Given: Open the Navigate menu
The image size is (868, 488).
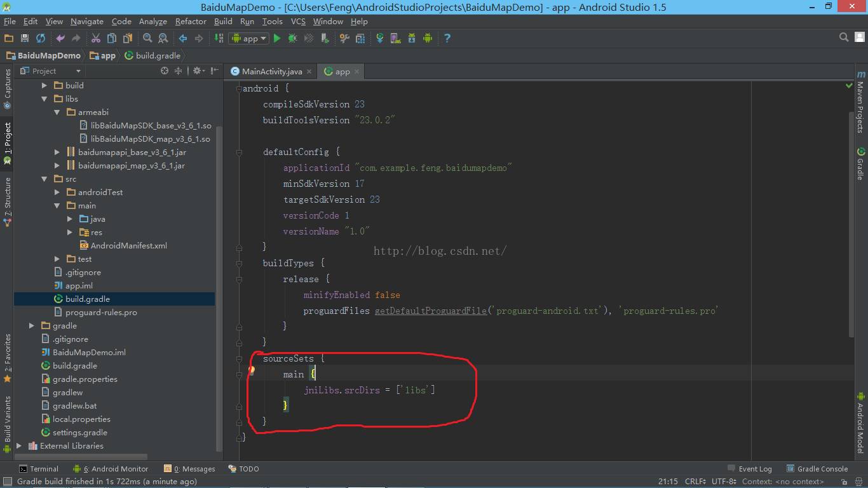Looking at the screenshot, I should pos(87,21).
